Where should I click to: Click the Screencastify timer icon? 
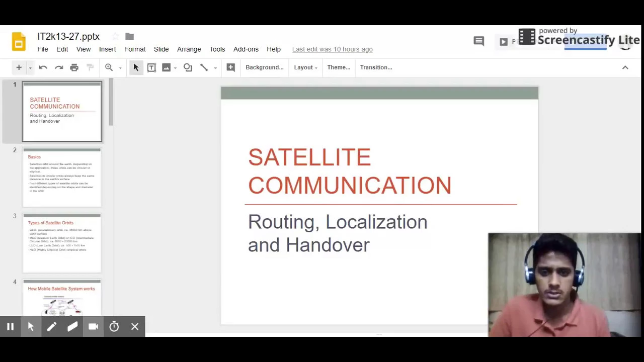click(x=114, y=327)
